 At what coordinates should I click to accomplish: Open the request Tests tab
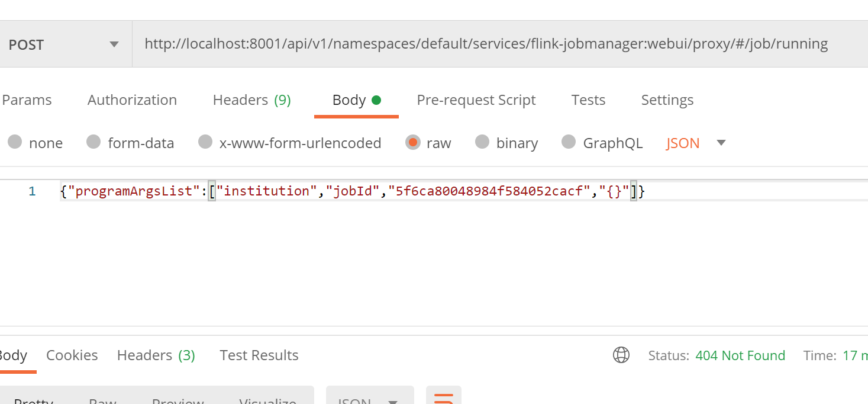point(588,100)
